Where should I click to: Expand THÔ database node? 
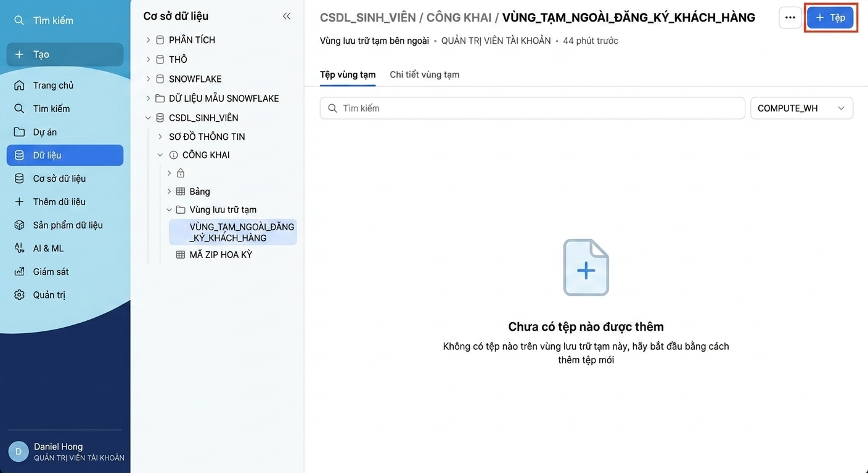click(148, 59)
